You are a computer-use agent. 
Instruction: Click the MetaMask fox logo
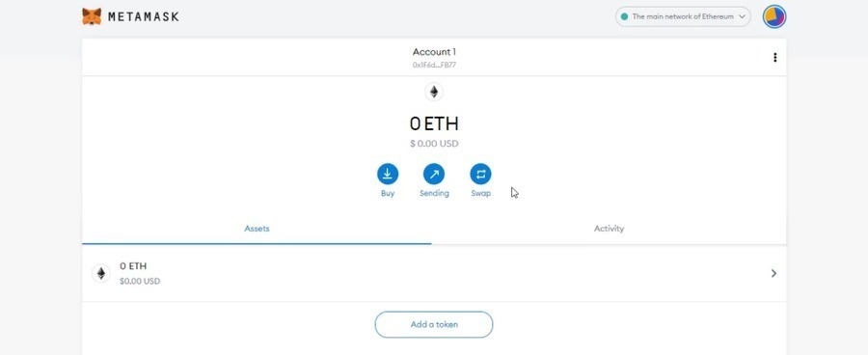point(92,16)
